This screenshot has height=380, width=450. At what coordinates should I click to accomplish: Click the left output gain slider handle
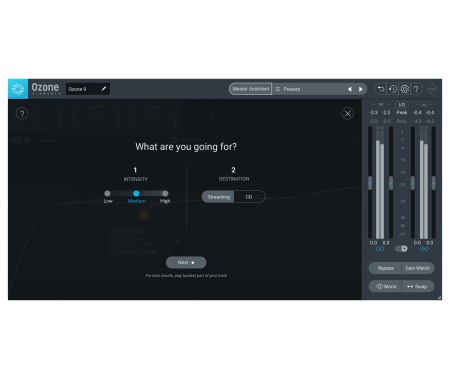(413, 183)
